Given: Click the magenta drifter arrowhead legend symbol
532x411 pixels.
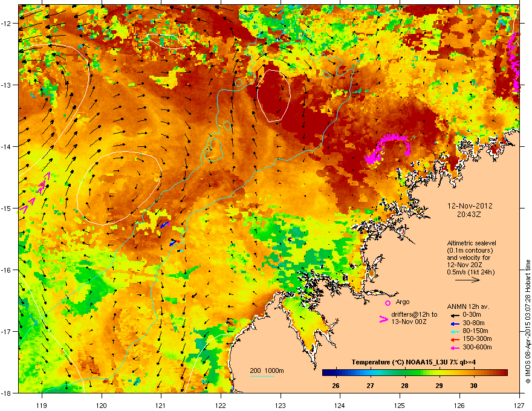Looking at the screenshot, I should click(x=383, y=319).
